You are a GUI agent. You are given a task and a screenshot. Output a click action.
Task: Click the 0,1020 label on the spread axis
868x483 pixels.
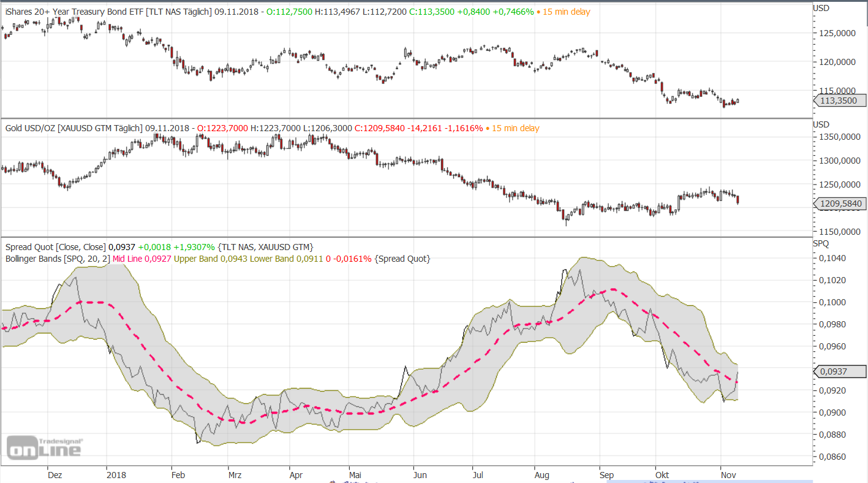834,280
